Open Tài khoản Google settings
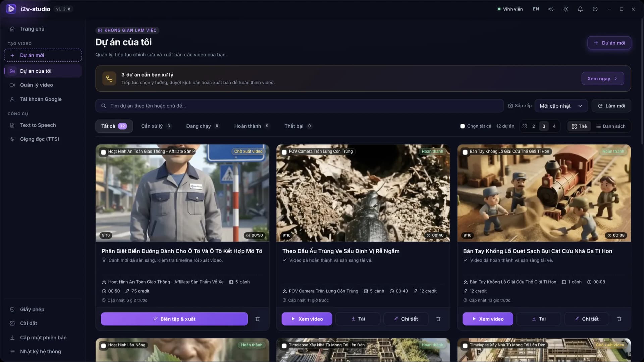The height and width of the screenshot is (362, 644). click(43, 99)
